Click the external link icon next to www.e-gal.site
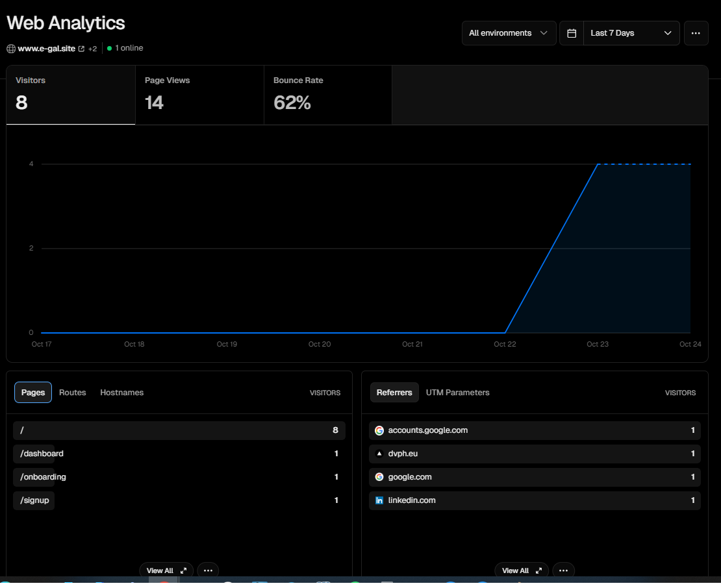This screenshot has width=721, height=588. coord(81,49)
